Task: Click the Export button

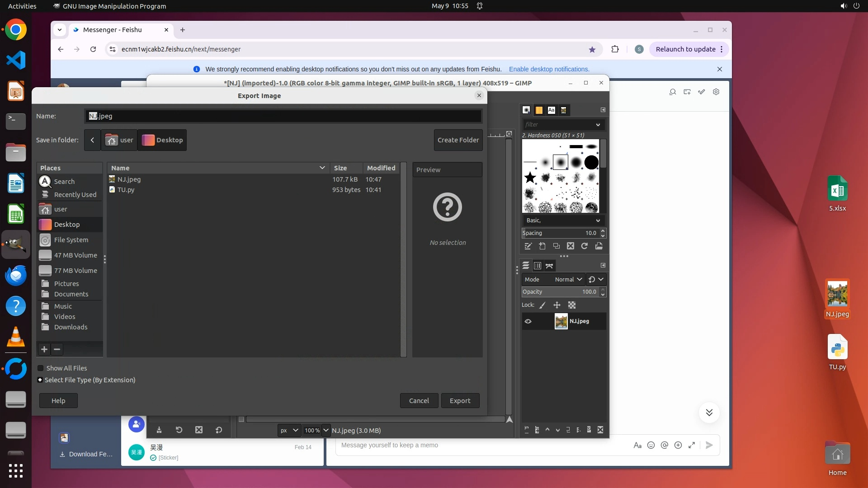Action: 460,401
